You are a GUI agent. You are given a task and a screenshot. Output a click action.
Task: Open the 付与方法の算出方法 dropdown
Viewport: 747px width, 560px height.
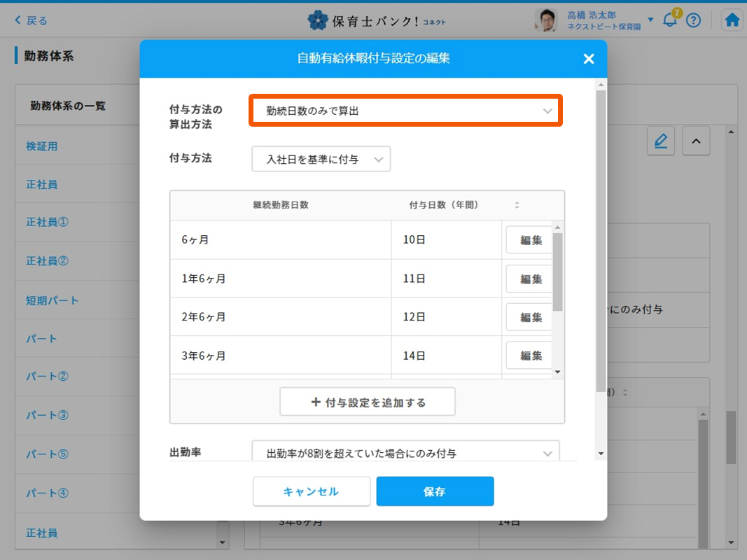click(405, 111)
